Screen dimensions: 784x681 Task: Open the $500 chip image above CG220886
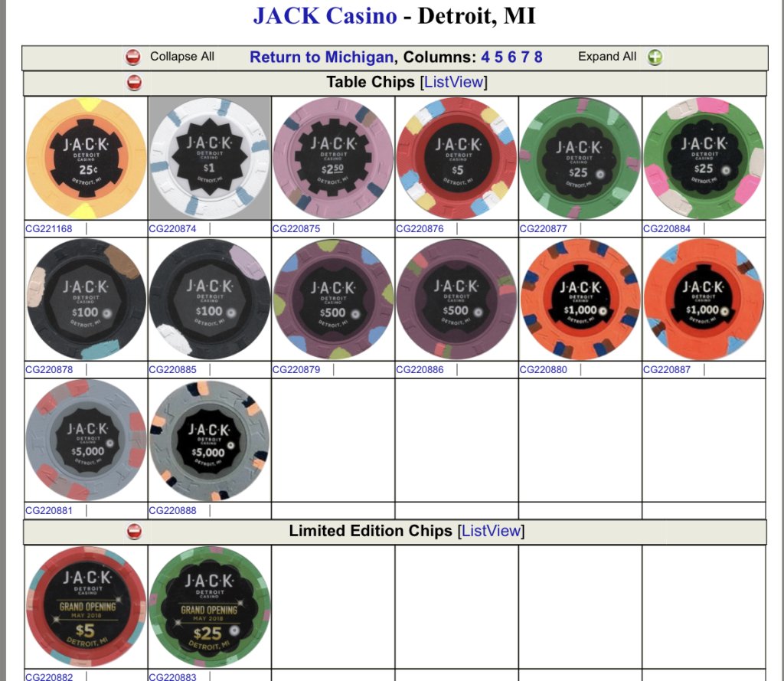point(456,300)
